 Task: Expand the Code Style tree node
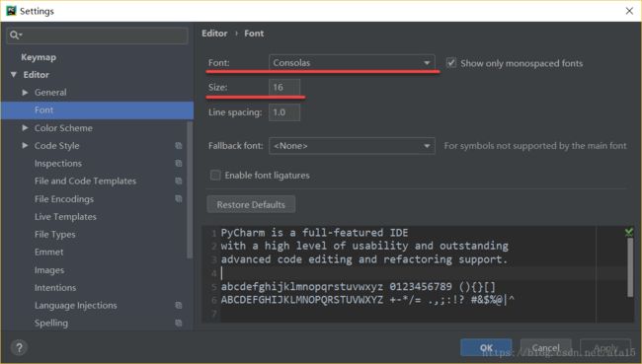[x=25, y=146]
